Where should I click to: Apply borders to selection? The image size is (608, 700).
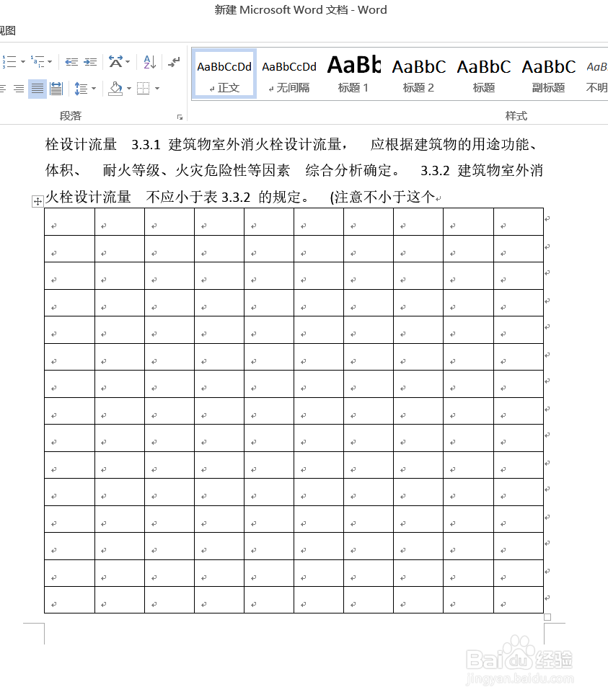click(144, 89)
